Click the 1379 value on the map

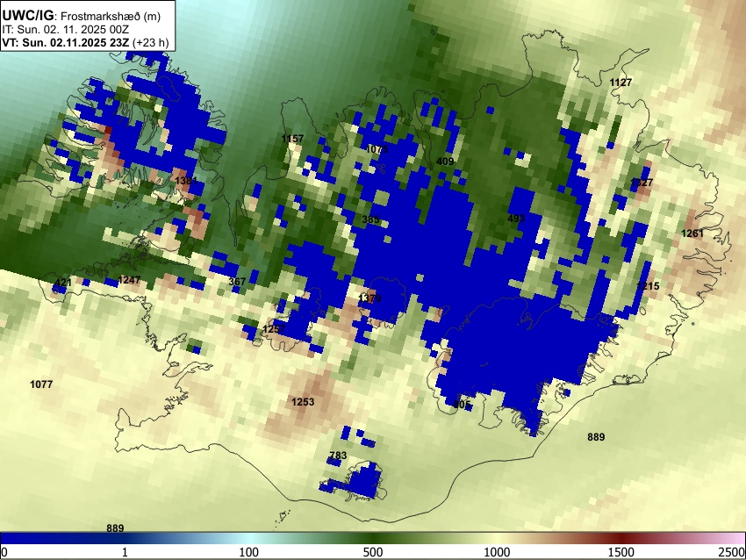coord(369,298)
